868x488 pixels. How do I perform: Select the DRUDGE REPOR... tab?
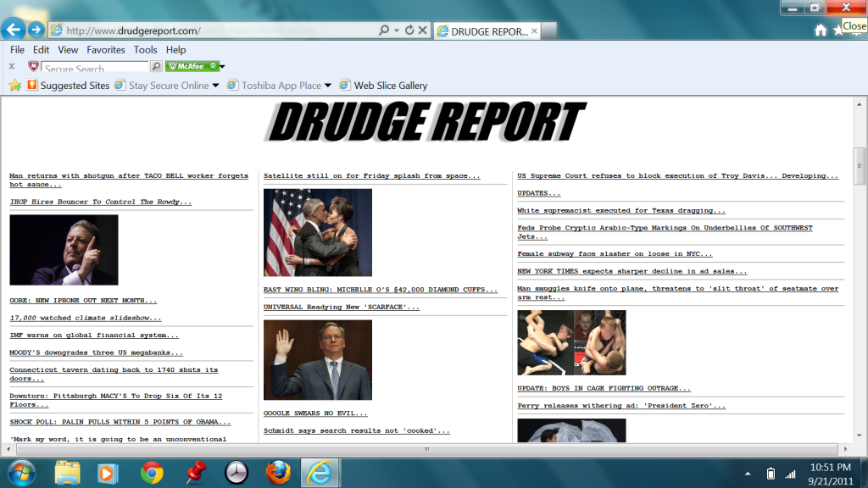click(487, 31)
